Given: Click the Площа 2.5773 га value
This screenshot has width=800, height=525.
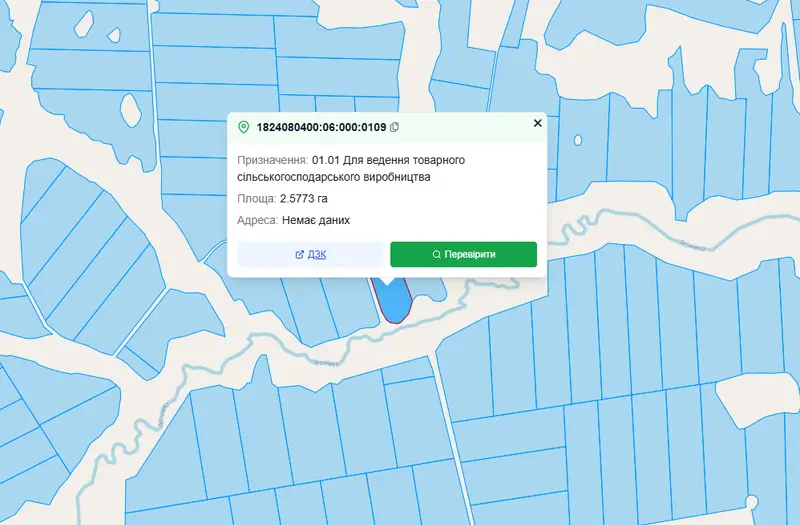Looking at the screenshot, I should coord(304,198).
